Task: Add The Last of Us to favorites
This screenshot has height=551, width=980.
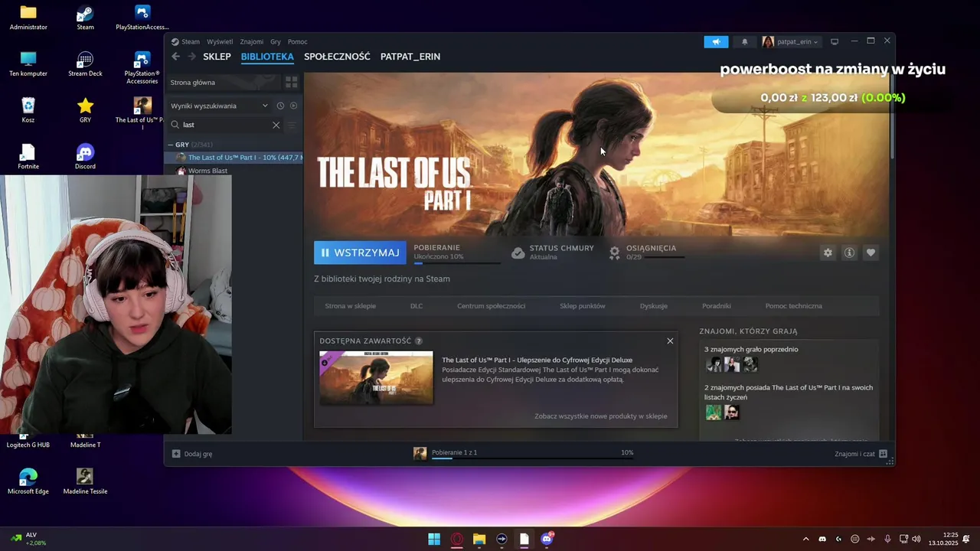Action: 871,253
